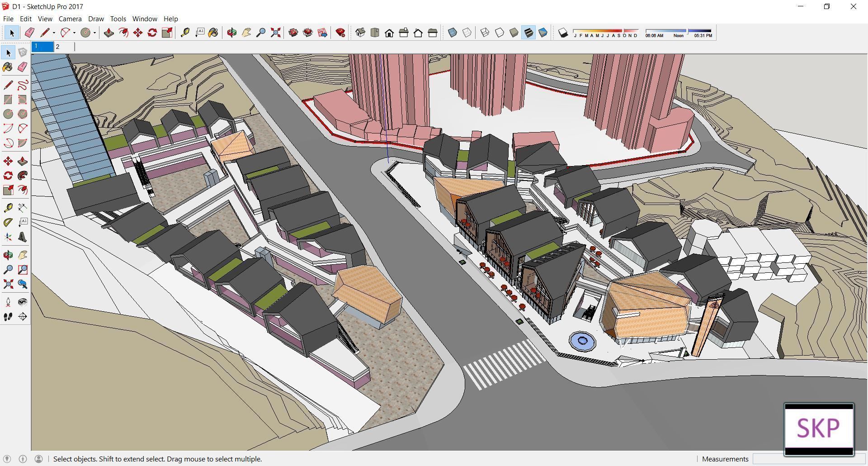Activate the Pan hand tool in top toolbar
This screenshot has height=466, width=868.
point(246,33)
